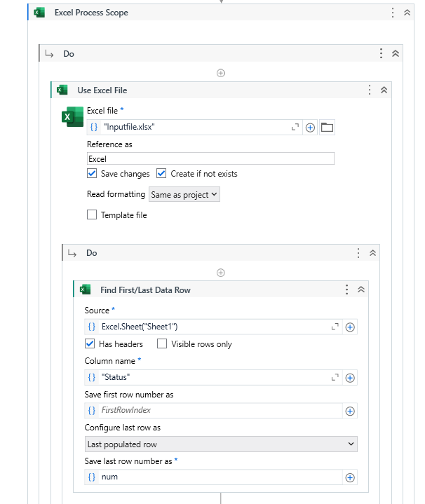Enable the Template file checkbox
This screenshot has height=504, width=425.
pos(92,215)
